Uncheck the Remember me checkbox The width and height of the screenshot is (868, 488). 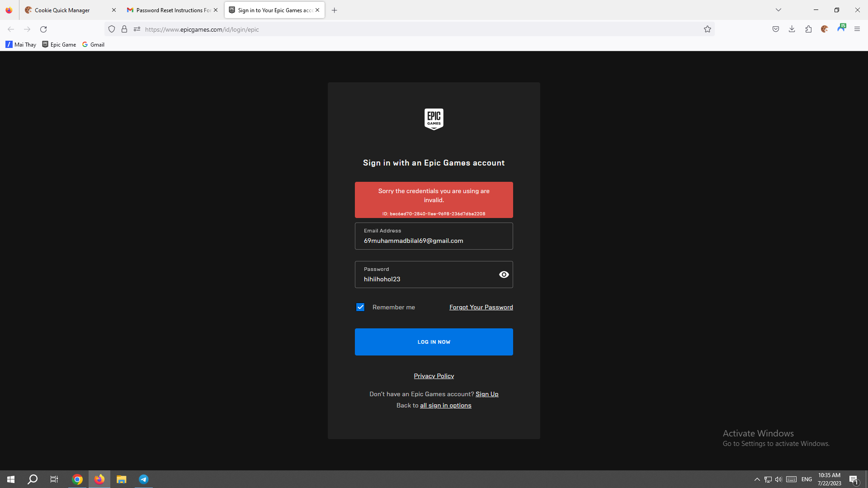[360, 307]
